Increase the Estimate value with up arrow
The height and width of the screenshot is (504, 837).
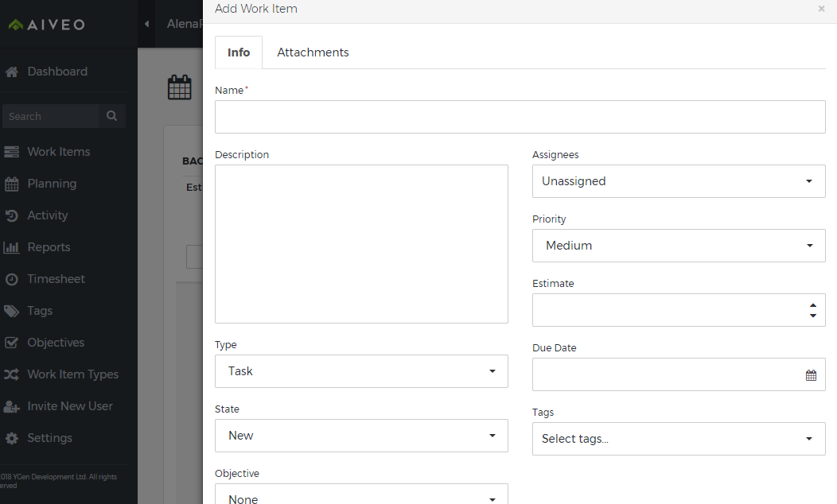coord(812,304)
